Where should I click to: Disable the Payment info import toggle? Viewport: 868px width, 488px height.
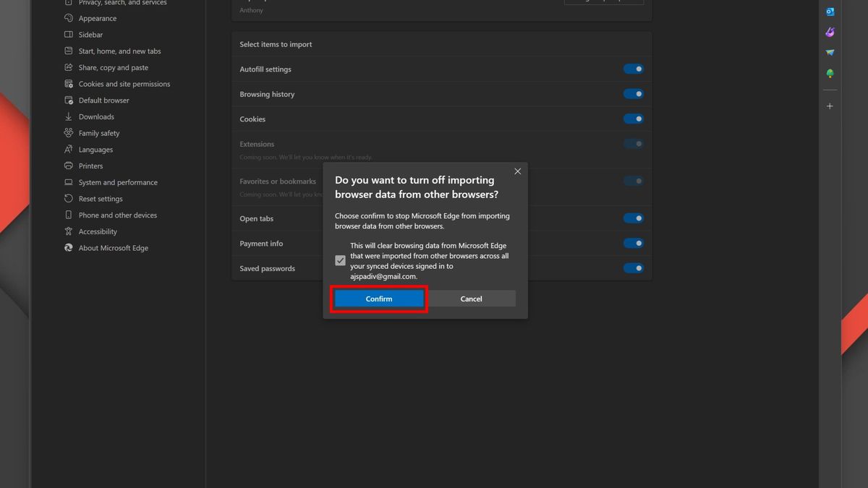pyautogui.click(x=633, y=243)
